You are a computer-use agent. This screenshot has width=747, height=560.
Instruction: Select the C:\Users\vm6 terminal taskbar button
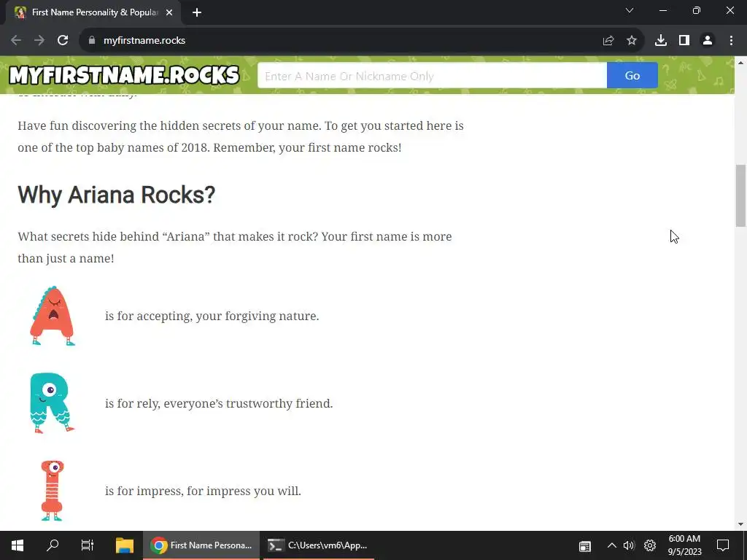(x=318, y=545)
